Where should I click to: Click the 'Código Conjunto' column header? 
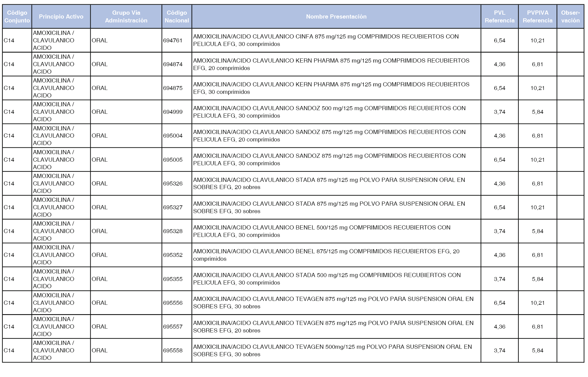(17, 17)
